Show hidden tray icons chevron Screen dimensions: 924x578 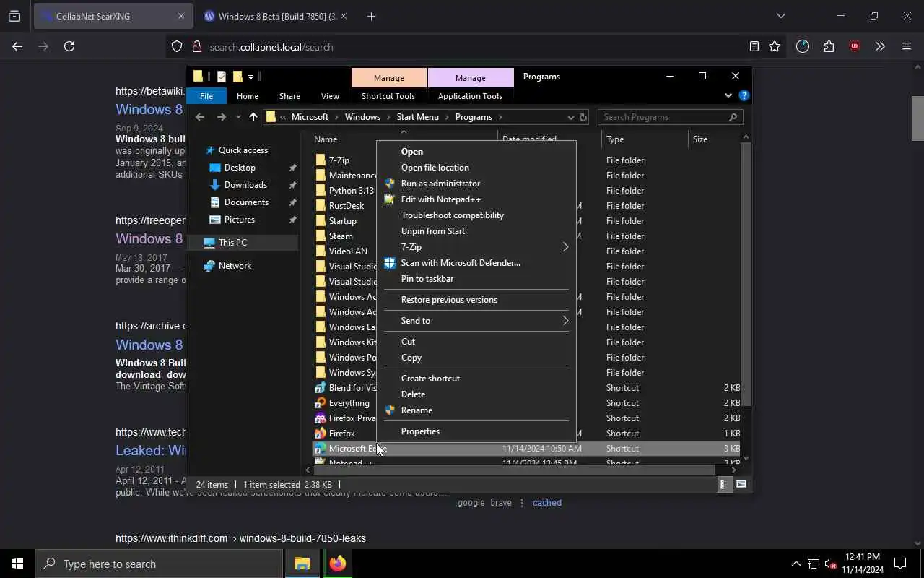point(796,564)
